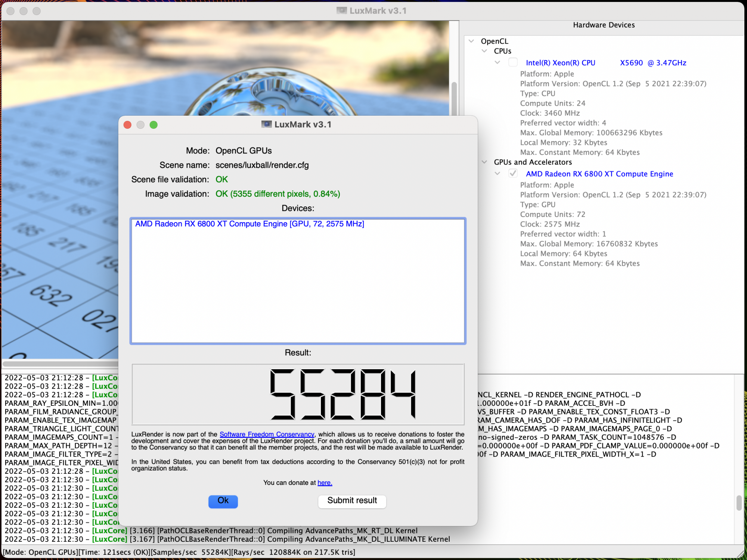Screen dimensions: 747x560
Task: Click 'Compute Units: 24' in CPU details
Action: click(x=552, y=103)
